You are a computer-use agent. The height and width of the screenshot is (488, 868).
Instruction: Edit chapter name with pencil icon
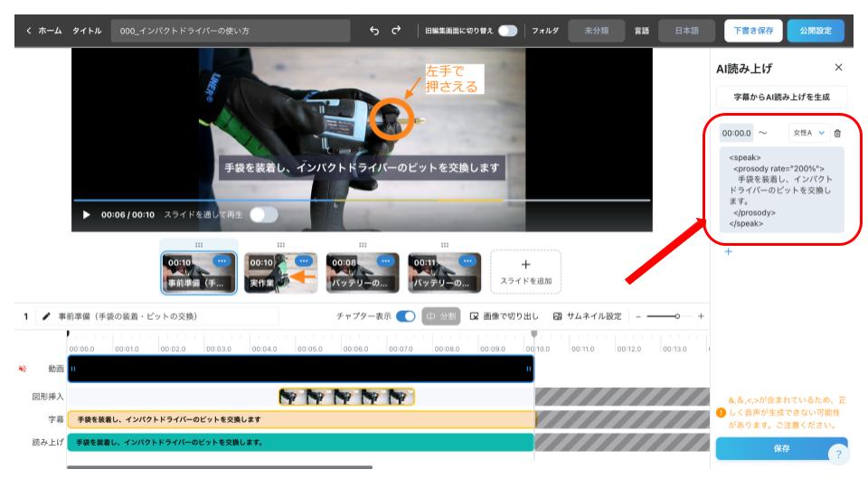pos(46,316)
